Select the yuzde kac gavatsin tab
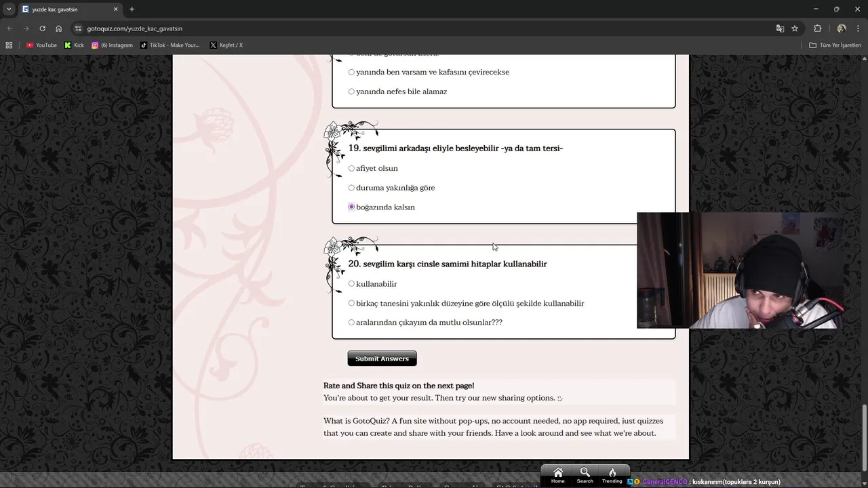868x488 pixels. pos(70,9)
